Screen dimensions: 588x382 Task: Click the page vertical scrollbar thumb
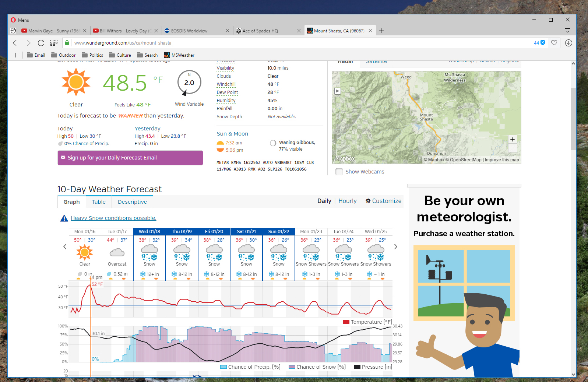[x=573, y=118]
